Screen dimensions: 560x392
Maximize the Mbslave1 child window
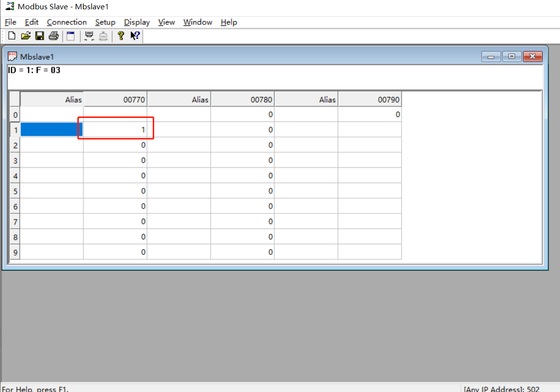[512, 56]
